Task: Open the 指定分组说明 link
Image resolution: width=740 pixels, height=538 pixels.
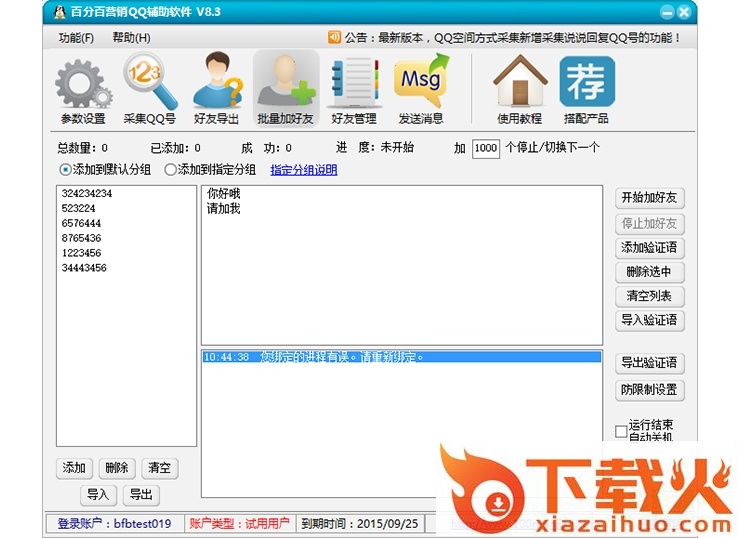Action: tap(303, 170)
